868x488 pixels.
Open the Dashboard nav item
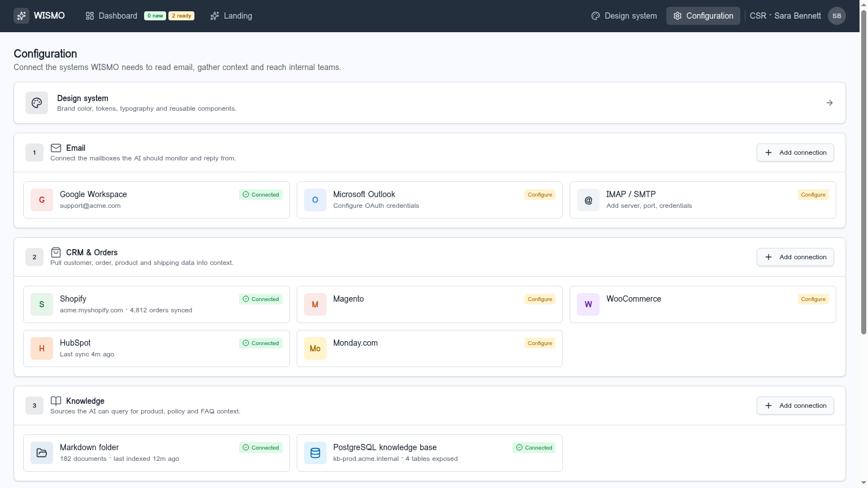(x=111, y=16)
